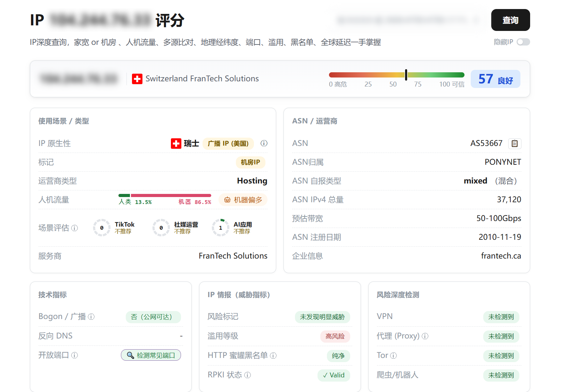The image size is (568, 392).
Task: Click 未检测到 badge in VPN row
Action: [501, 317]
